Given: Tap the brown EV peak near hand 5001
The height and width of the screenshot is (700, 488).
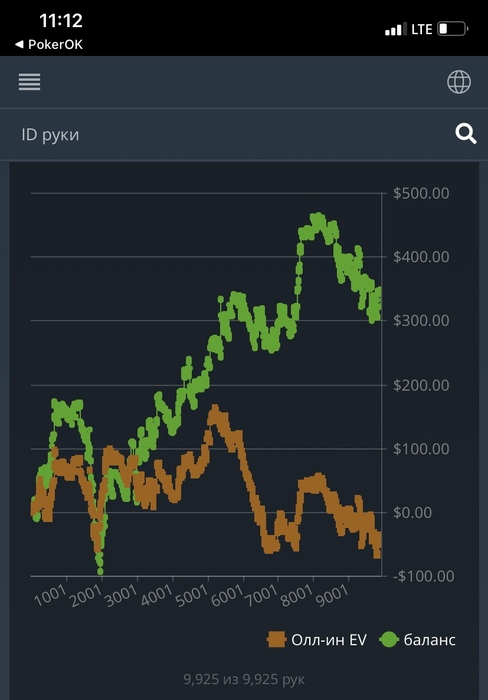Looking at the screenshot, I should [x=215, y=410].
